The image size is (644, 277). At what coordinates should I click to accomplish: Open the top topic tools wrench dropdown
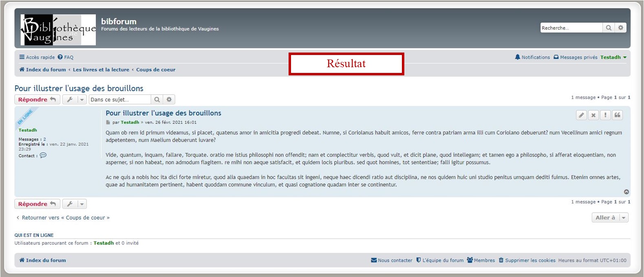tap(75, 99)
